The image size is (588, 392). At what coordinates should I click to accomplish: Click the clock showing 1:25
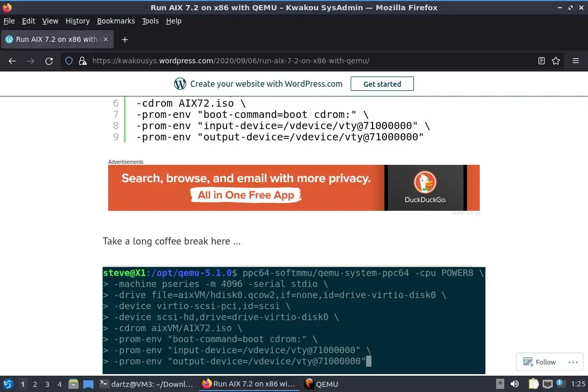point(578,384)
